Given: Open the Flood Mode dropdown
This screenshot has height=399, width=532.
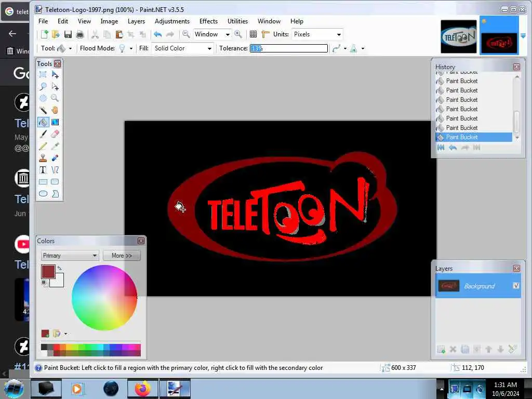Looking at the screenshot, I should click(x=131, y=48).
